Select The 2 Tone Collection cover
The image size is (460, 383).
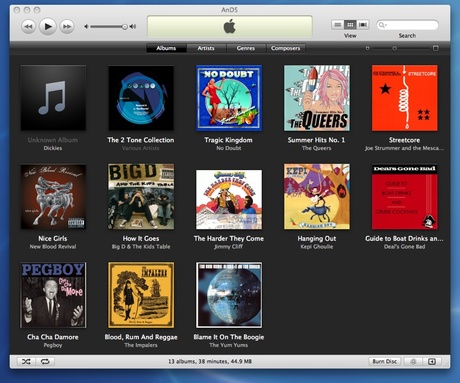(141, 98)
